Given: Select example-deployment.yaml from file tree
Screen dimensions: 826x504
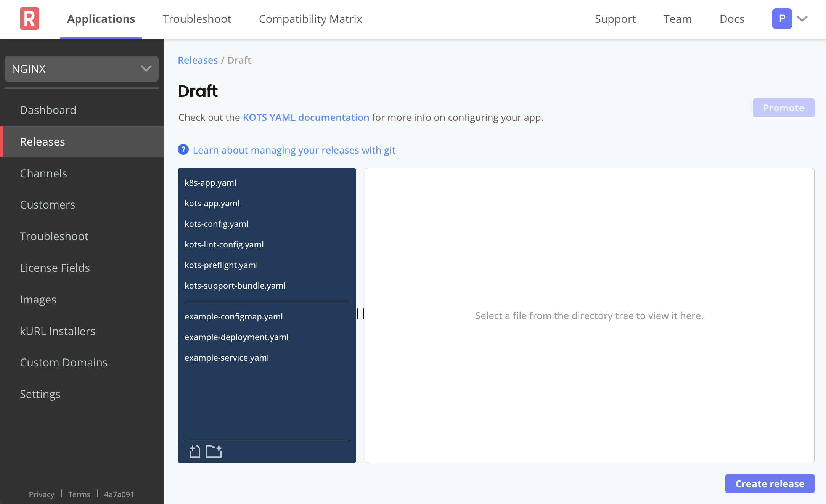Looking at the screenshot, I should pyautogui.click(x=236, y=336).
